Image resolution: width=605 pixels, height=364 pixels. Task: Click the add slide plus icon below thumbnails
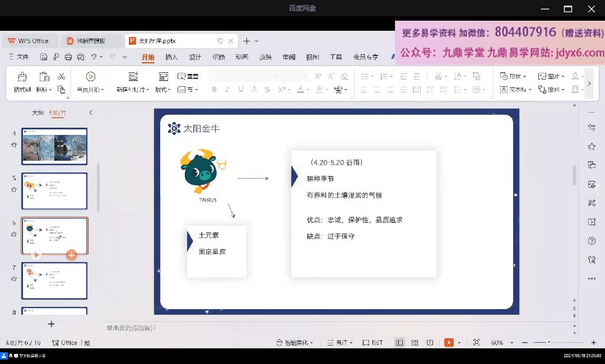(52, 324)
